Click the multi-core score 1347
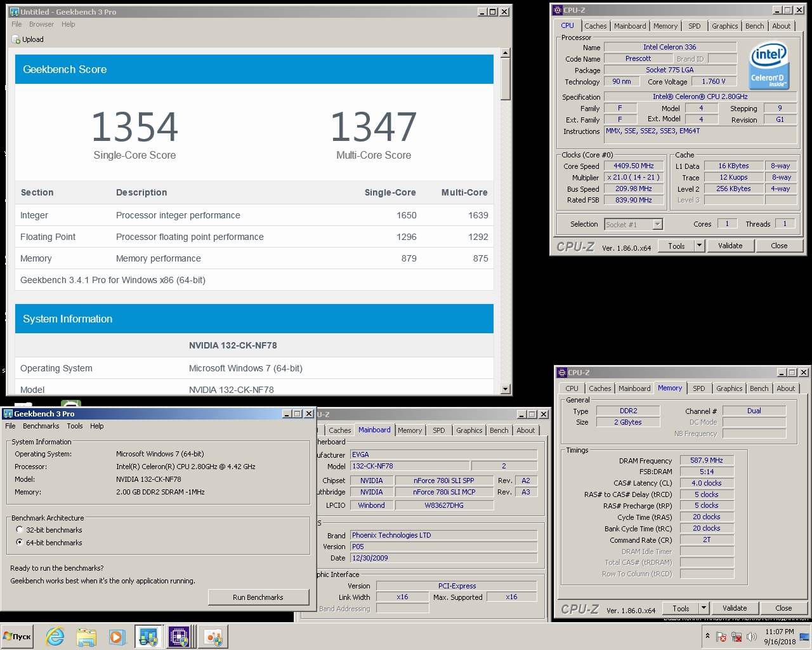The width and height of the screenshot is (812, 650). pos(374,126)
